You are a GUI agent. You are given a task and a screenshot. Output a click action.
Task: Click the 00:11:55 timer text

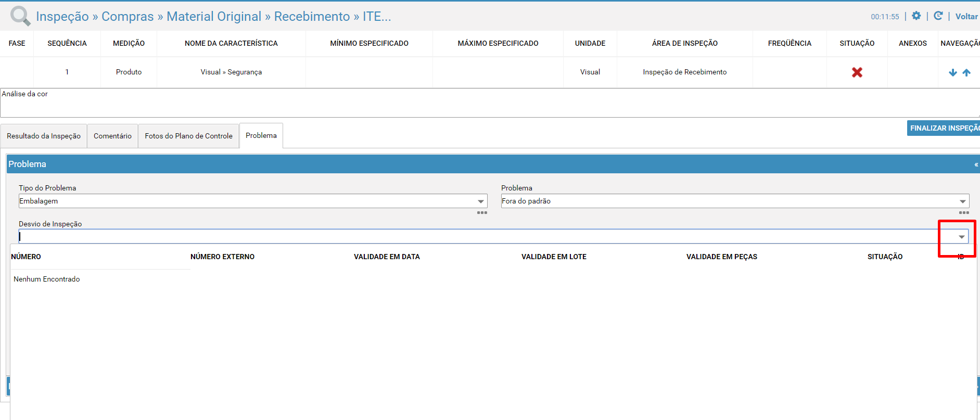click(x=885, y=17)
